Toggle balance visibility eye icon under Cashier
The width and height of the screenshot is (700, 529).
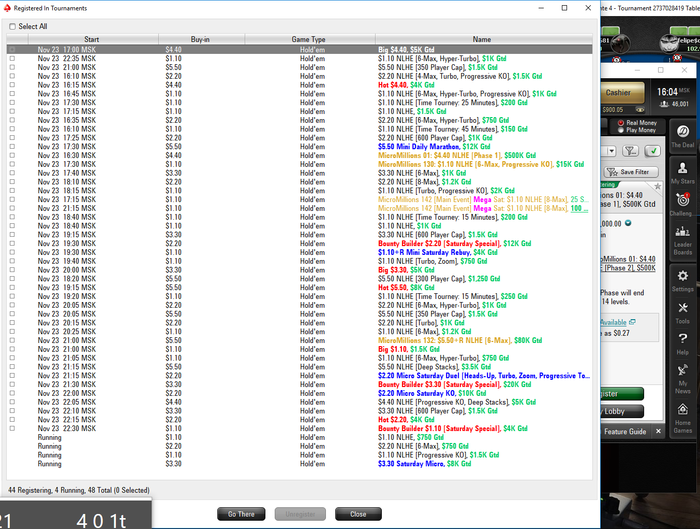click(x=640, y=109)
